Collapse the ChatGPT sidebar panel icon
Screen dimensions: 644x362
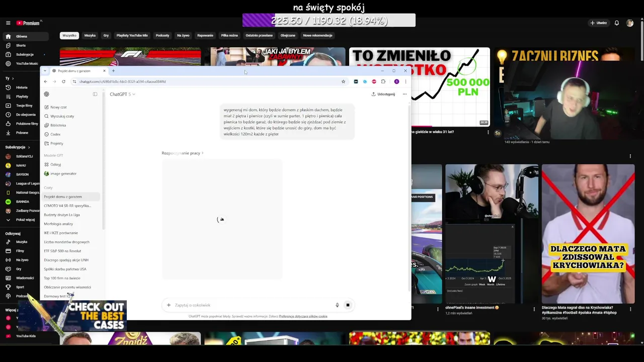tap(95, 94)
